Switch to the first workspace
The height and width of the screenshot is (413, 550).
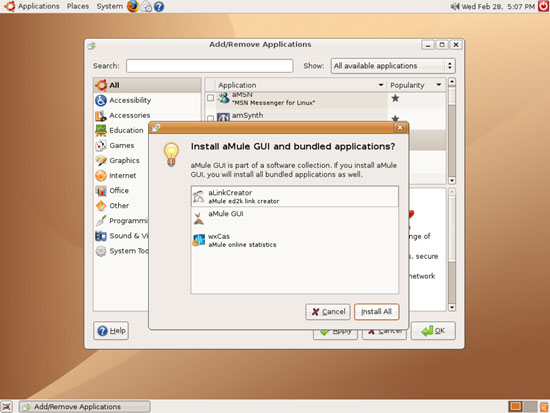[515, 406]
